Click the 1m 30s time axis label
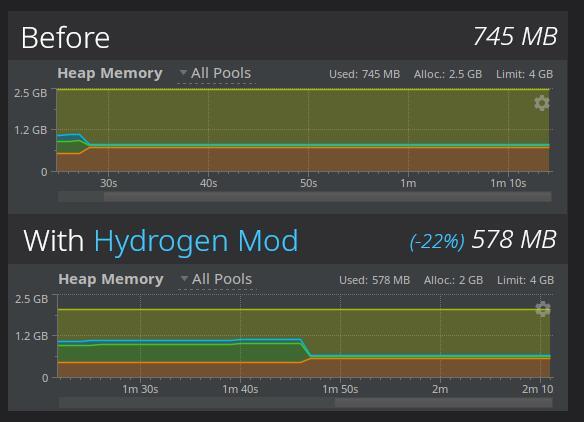This screenshot has width=584, height=422. [140, 389]
